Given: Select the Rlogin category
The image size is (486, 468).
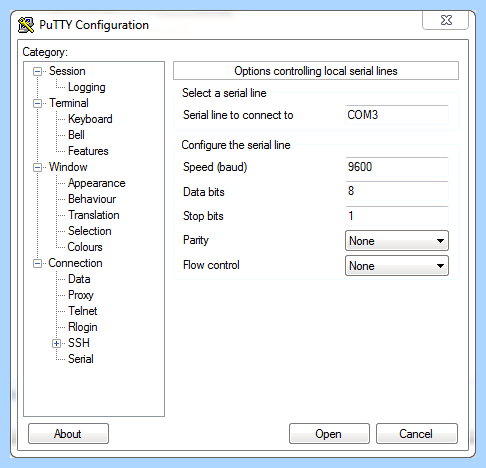Looking at the screenshot, I should tap(83, 327).
